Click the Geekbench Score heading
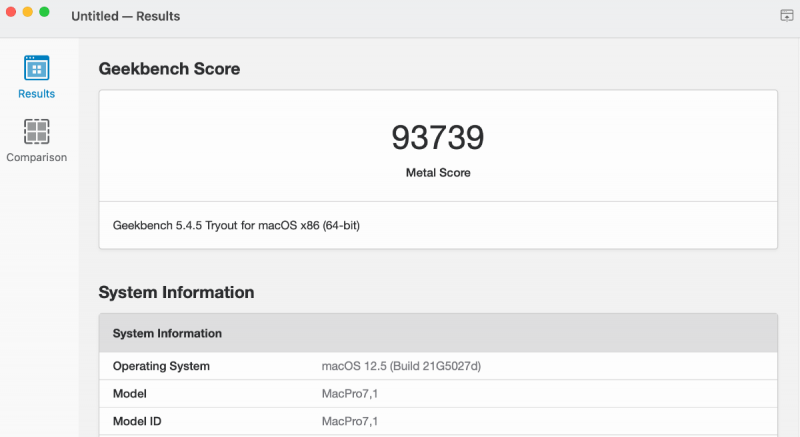This screenshot has height=437, width=800. [x=169, y=69]
